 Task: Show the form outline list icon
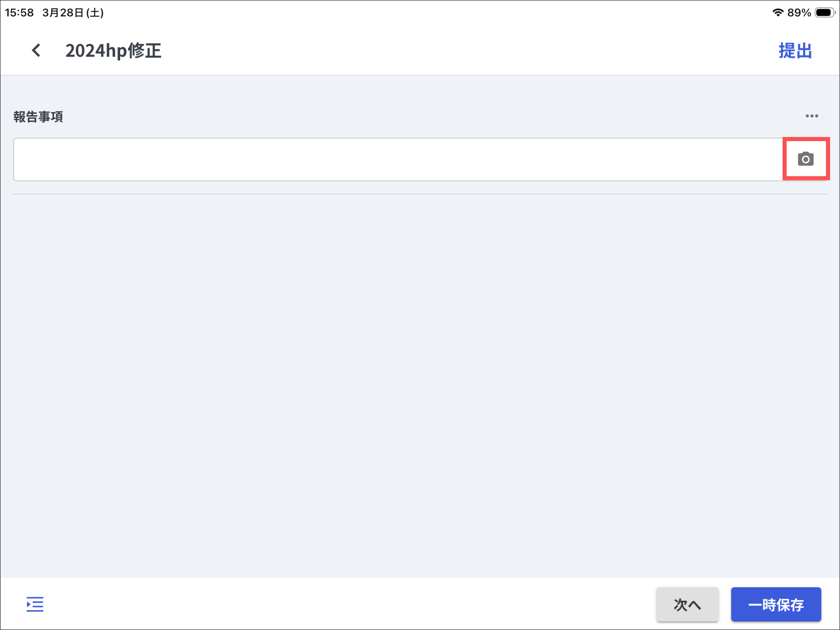(35, 604)
